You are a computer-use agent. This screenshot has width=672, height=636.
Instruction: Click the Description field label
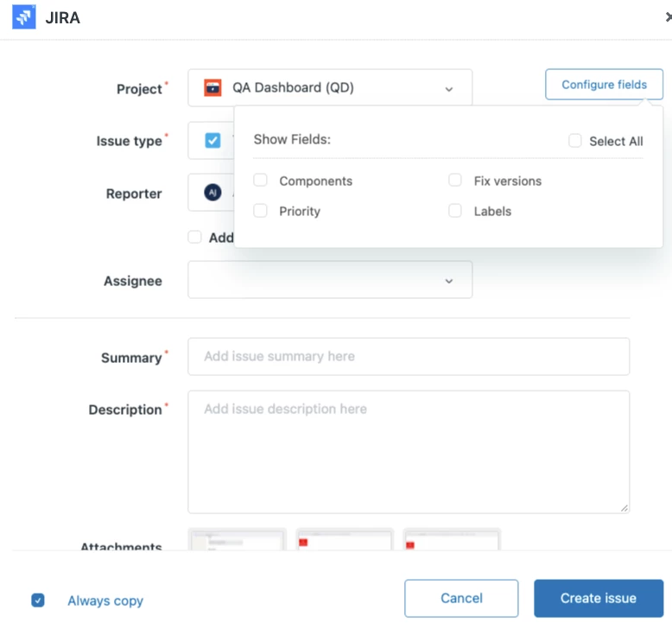tap(125, 410)
